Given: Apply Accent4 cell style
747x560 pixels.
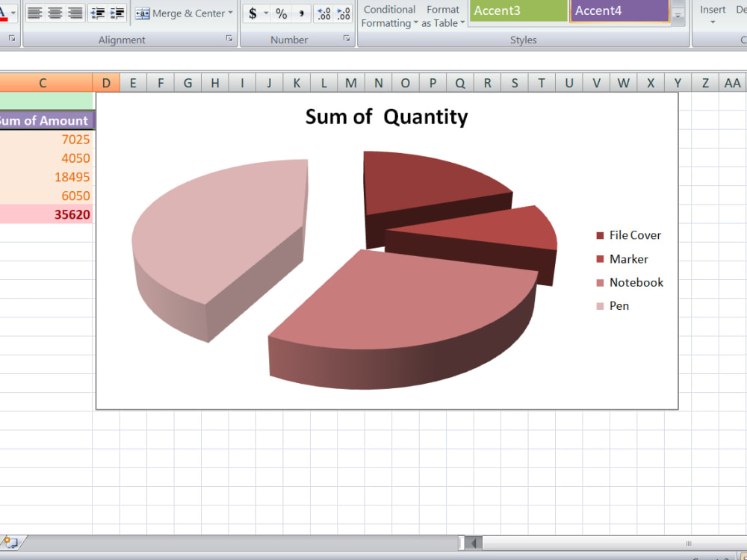Looking at the screenshot, I should click(619, 10).
